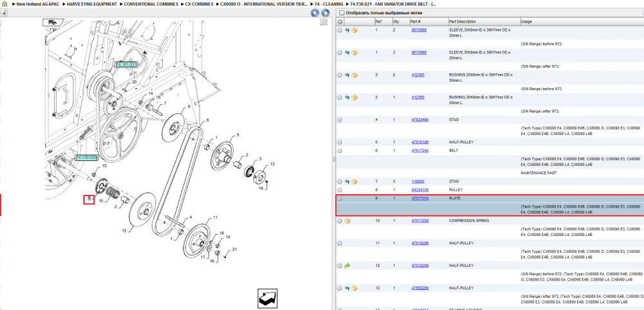Click the box icon for COMPRESSION SPRING row
This screenshot has height=310, width=644.
[x=347, y=221]
